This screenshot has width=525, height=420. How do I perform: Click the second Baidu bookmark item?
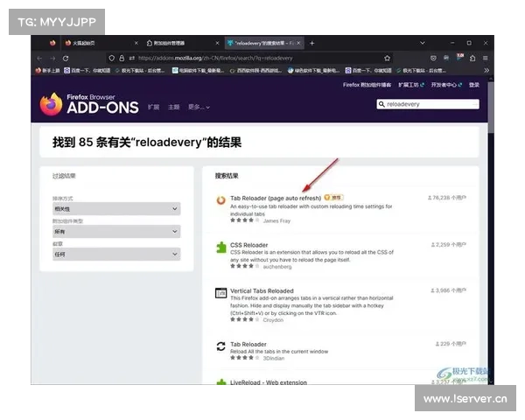click(x=368, y=70)
